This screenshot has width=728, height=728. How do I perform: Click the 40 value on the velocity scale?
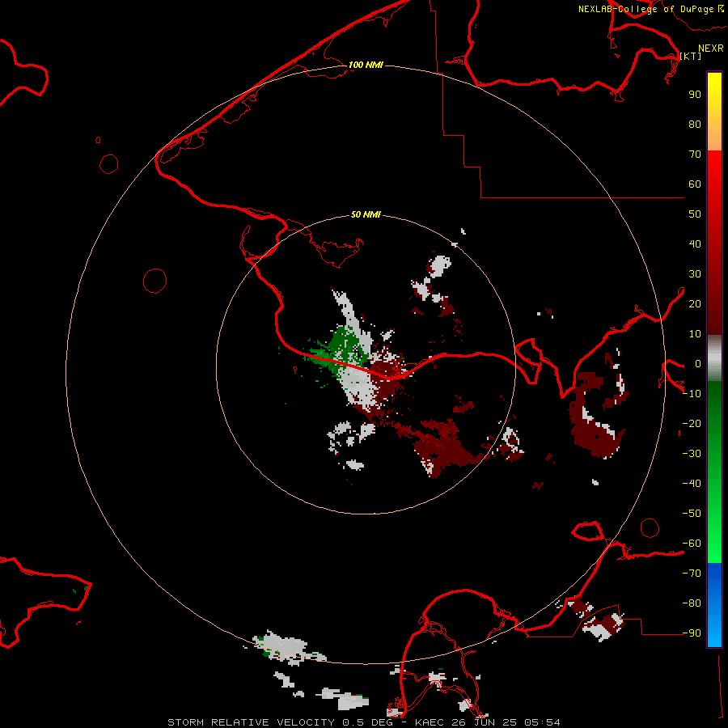pyautogui.click(x=695, y=243)
